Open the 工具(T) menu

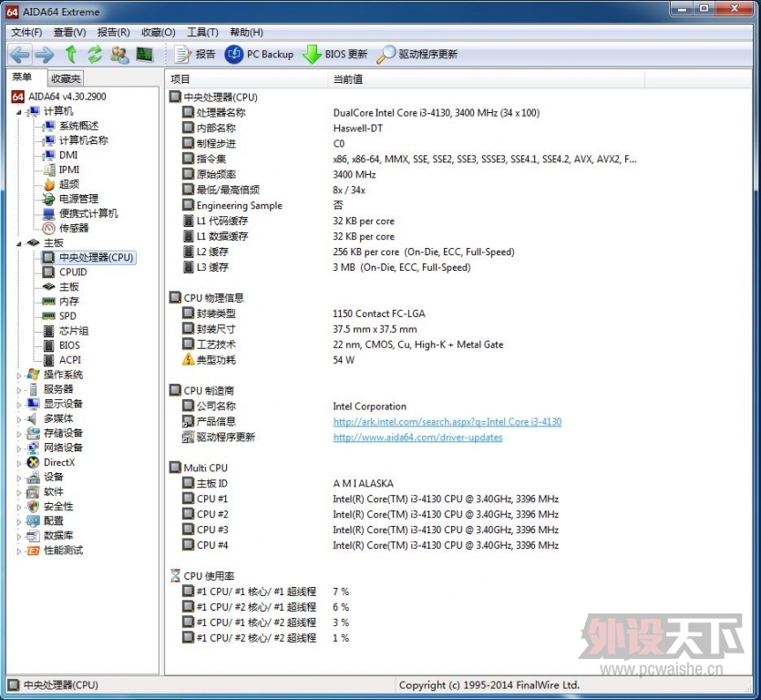click(x=203, y=33)
